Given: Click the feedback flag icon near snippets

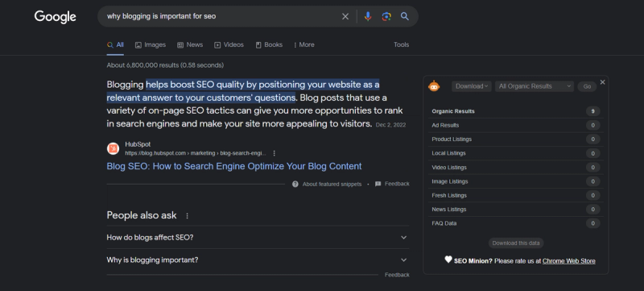Looking at the screenshot, I should coord(378,184).
